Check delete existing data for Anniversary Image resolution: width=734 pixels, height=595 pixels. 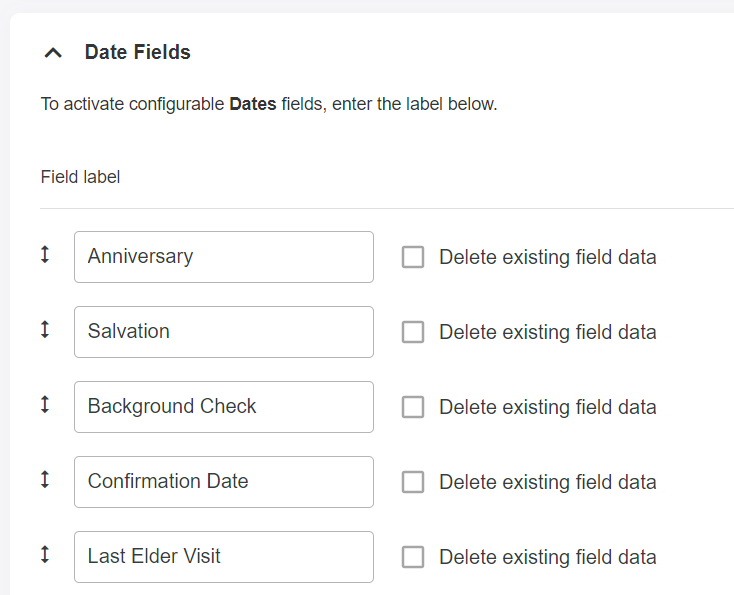tap(413, 257)
